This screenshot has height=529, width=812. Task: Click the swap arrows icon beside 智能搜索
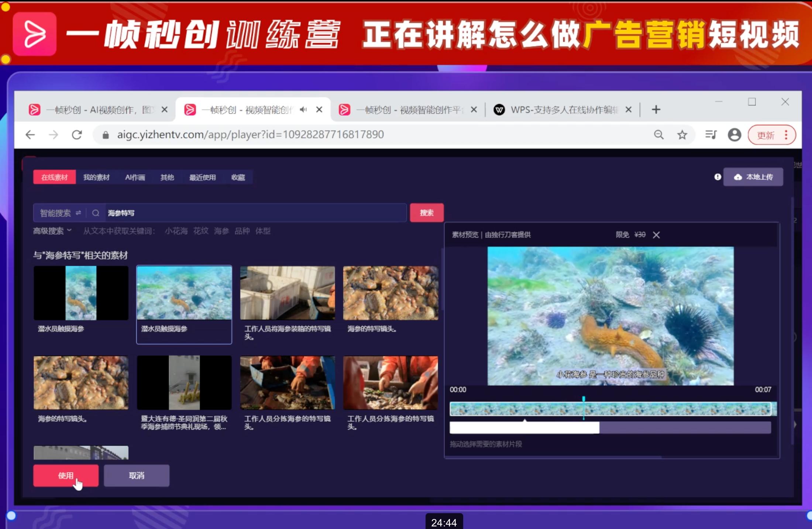pyautogui.click(x=78, y=213)
